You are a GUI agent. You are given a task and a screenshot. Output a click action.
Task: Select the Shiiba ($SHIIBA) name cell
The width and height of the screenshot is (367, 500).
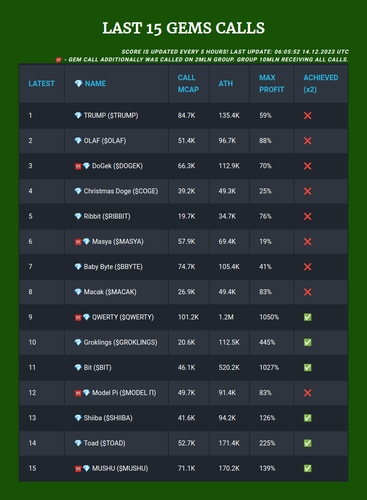pyautogui.click(x=116, y=418)
